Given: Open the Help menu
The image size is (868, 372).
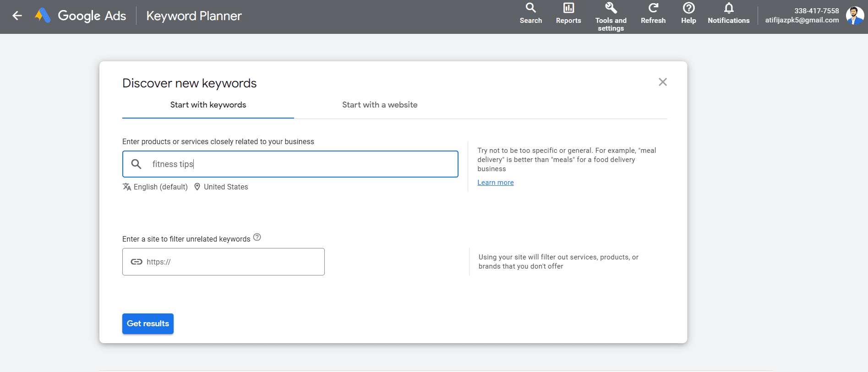Looking at the screenshot, I should click(x=688, y=14).
